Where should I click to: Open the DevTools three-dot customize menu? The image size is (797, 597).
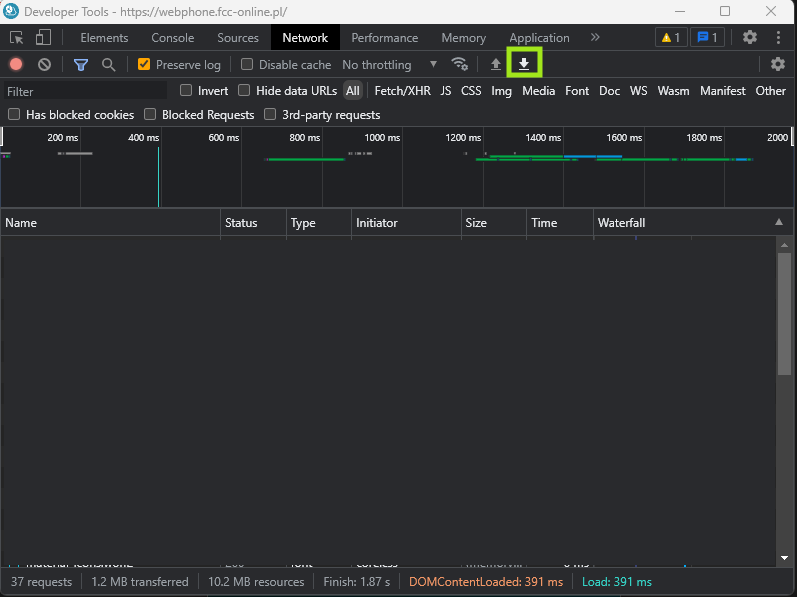click(x=778, y=38)
